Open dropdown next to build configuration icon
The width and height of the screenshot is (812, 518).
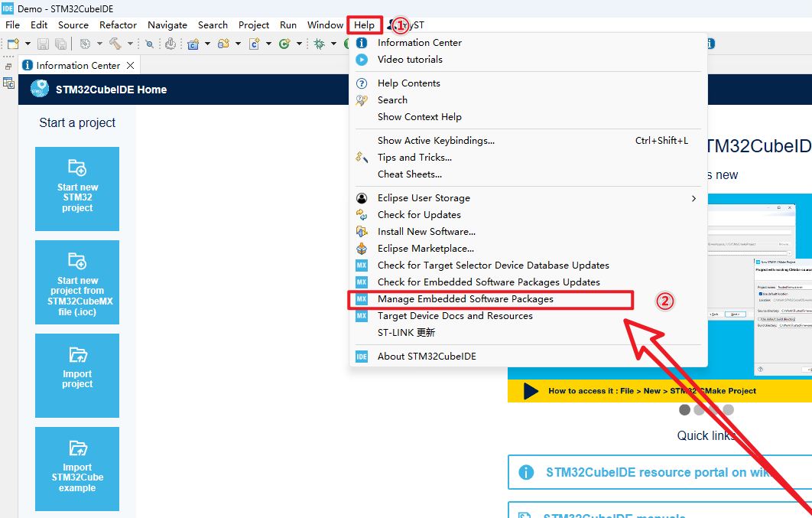coord(99,44)
